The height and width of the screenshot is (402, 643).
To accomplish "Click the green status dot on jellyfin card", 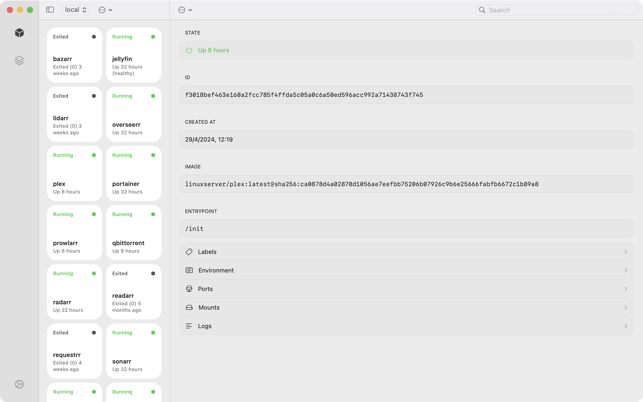I will 153,37.
